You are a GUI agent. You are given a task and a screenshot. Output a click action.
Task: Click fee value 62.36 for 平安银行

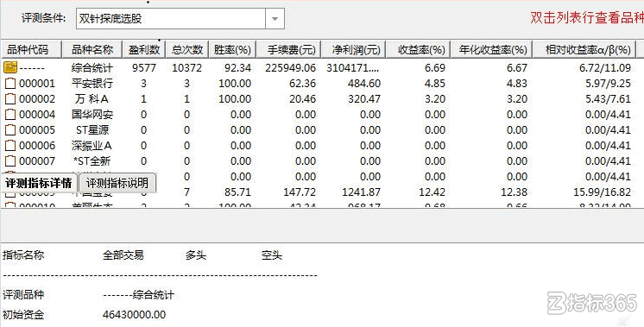pyautogui.click(x=302, y=84)
